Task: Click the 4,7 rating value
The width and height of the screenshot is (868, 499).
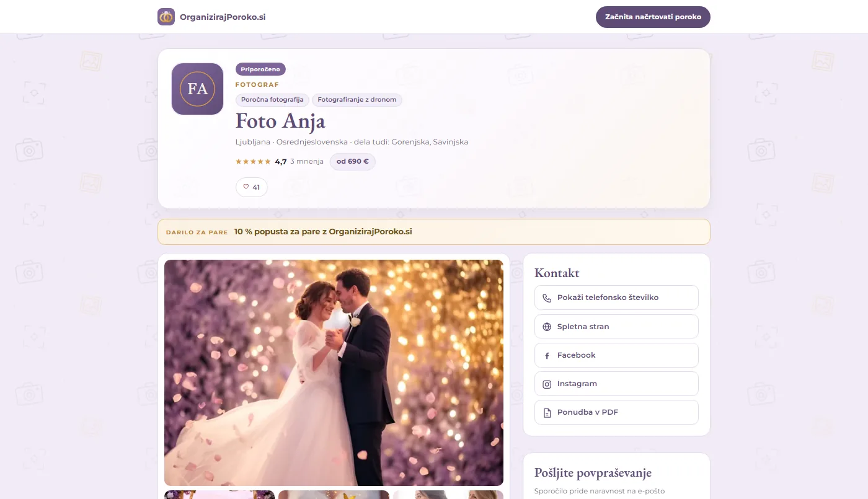Action: pyautogui.click(x=281, y=162)
